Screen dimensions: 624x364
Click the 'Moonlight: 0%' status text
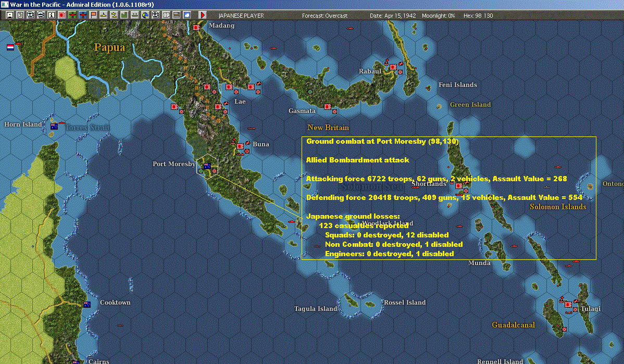pyautogui.click(x=438, y=16)
